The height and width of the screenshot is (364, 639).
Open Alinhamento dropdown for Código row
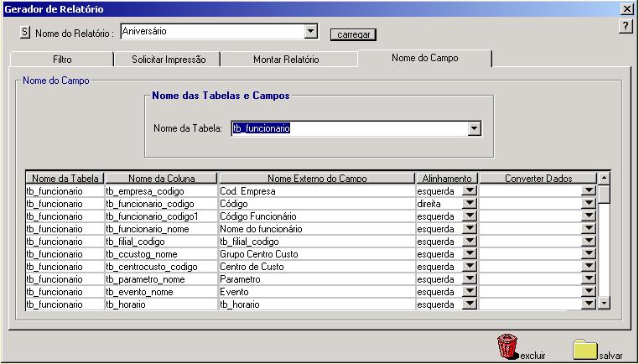470,204
